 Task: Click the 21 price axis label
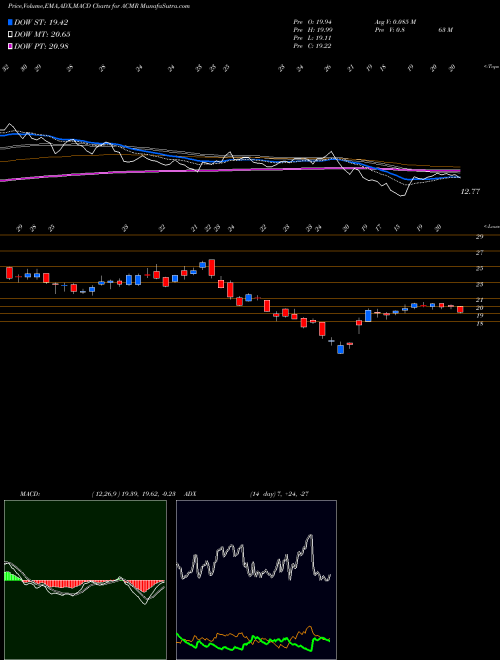(479, 300)
